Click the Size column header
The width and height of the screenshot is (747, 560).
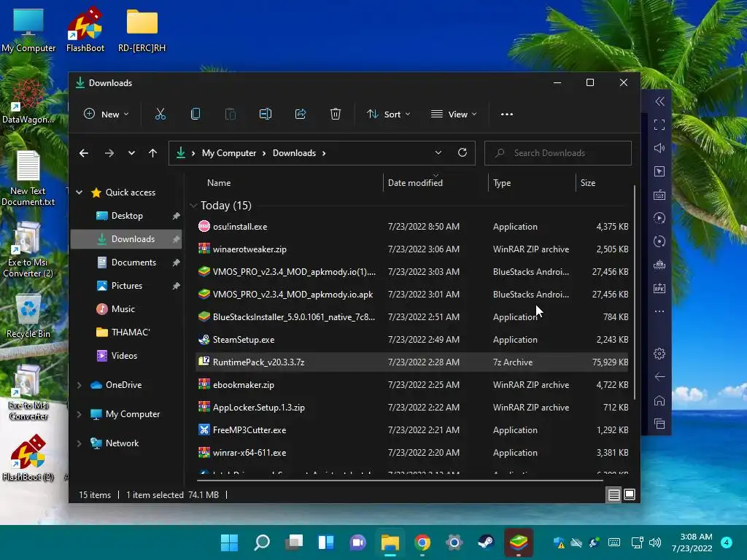tap(588, 183)
